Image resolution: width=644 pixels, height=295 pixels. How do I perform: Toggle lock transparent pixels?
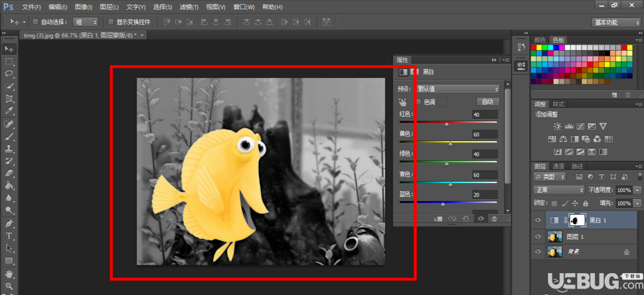click(x=554, y=203)
